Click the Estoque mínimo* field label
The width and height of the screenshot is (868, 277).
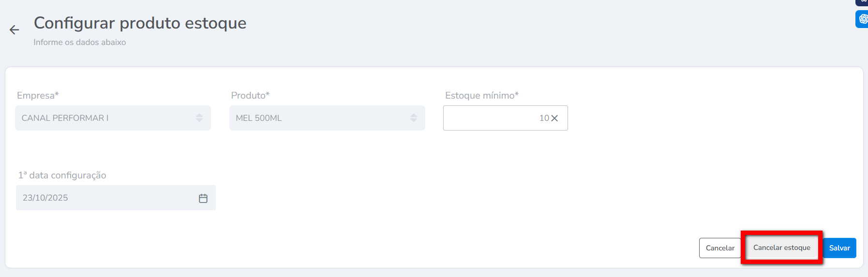point(481,95)
